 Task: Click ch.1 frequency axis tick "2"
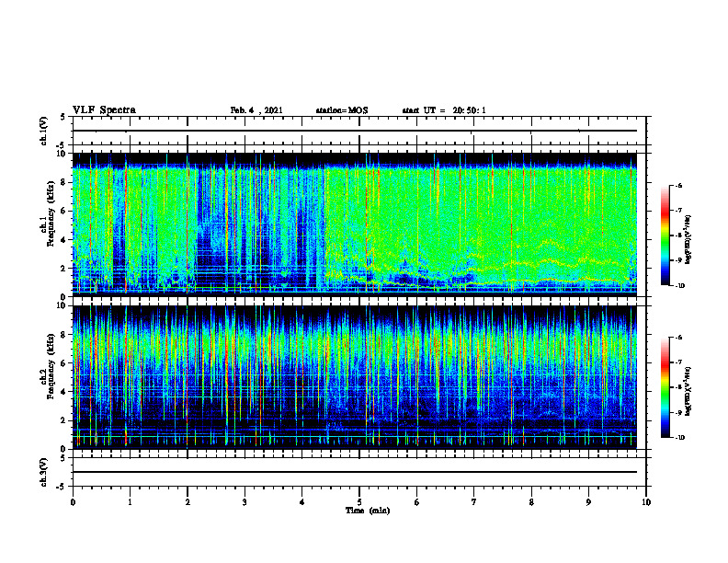click(x=63, y=269)
